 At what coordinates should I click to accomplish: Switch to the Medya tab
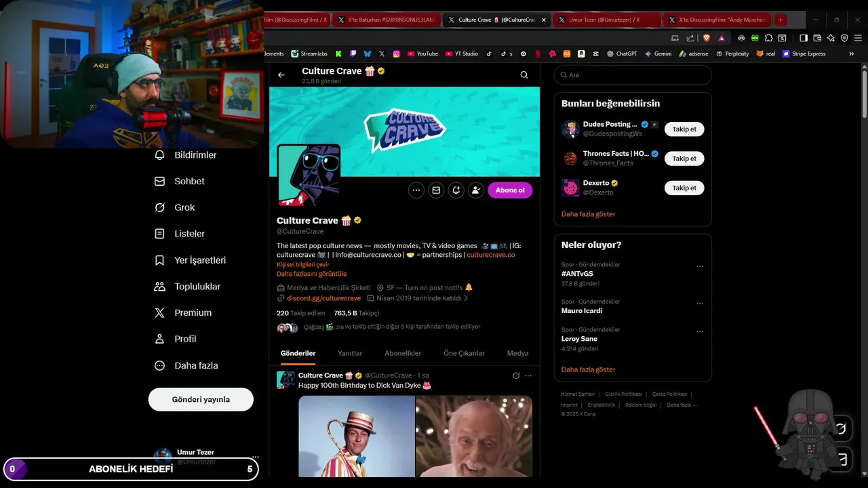(517, 353)
